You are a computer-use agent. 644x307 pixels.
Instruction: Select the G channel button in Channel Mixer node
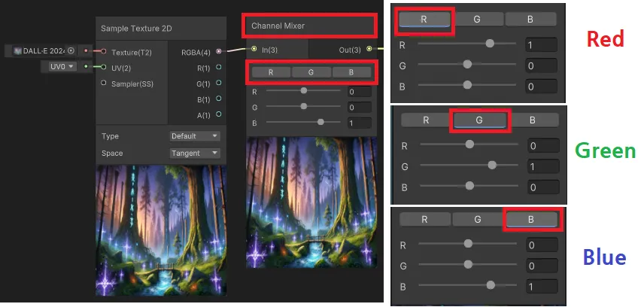[x=311, y=72]
